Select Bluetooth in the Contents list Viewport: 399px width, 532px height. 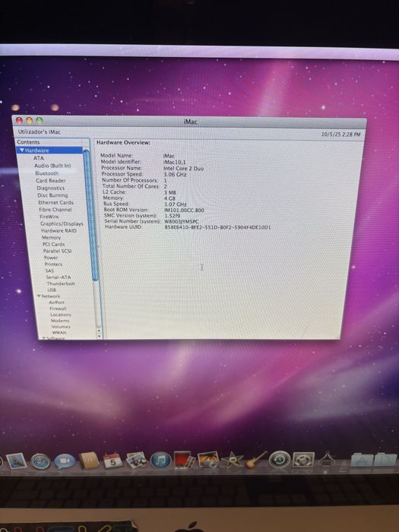point(47,173)
